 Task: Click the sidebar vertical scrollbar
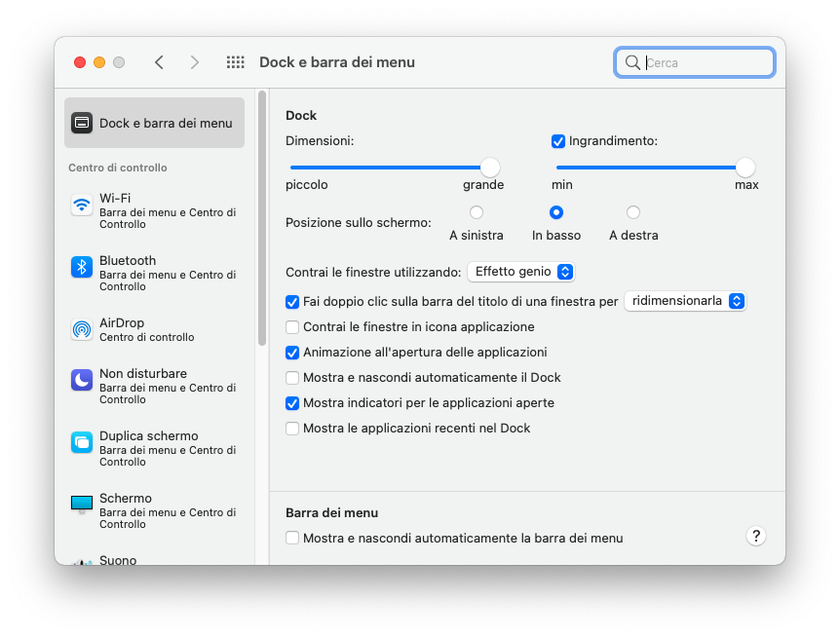point(262,218)
